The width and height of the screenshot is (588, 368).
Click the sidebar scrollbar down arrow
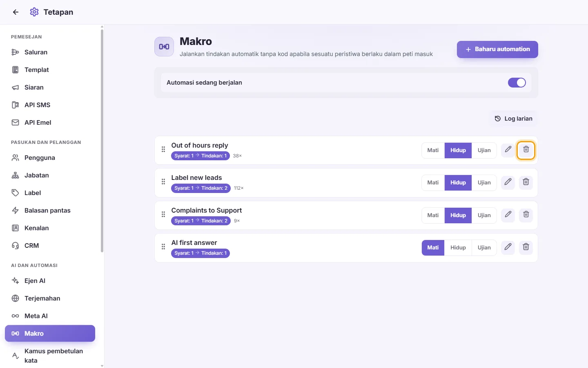[x=102, y=366]
